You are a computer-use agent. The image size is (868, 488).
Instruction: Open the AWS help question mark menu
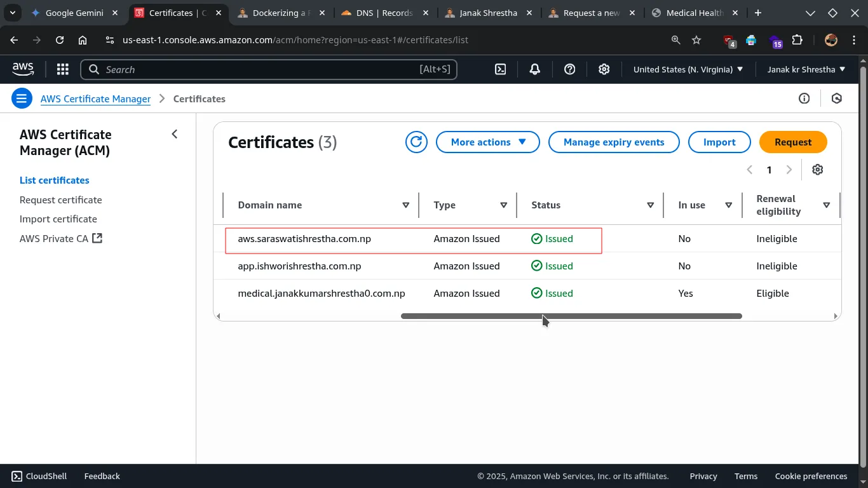[569, 69]
